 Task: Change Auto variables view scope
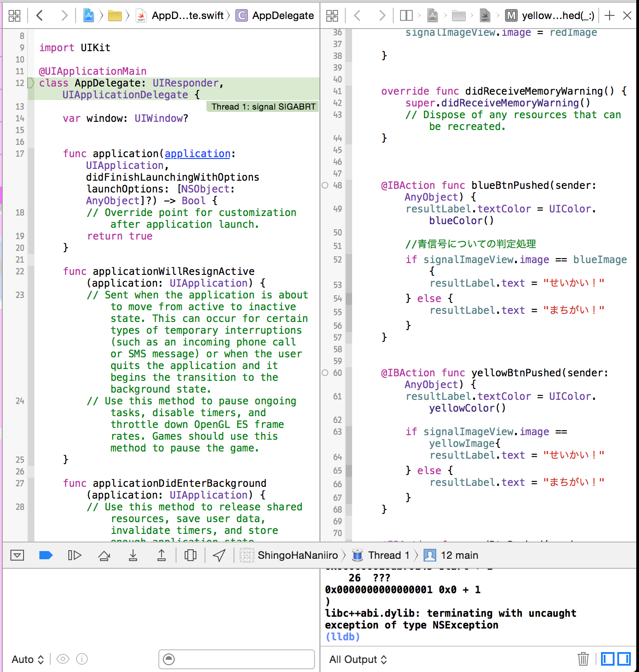coord(28,659)
